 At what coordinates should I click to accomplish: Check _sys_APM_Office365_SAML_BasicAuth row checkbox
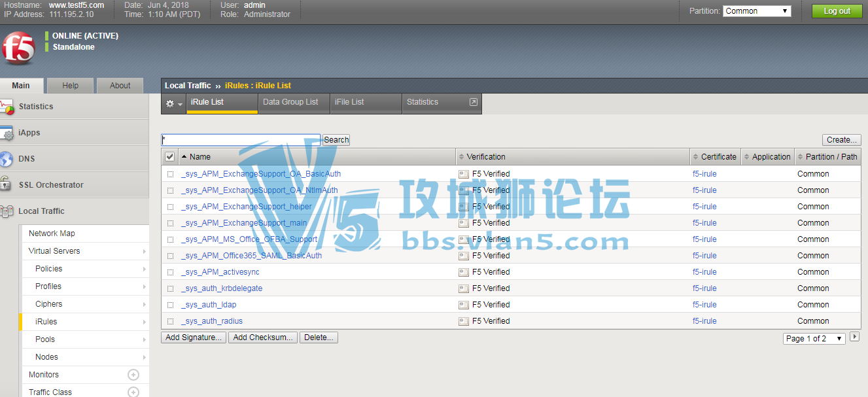[x=170, y=256]
